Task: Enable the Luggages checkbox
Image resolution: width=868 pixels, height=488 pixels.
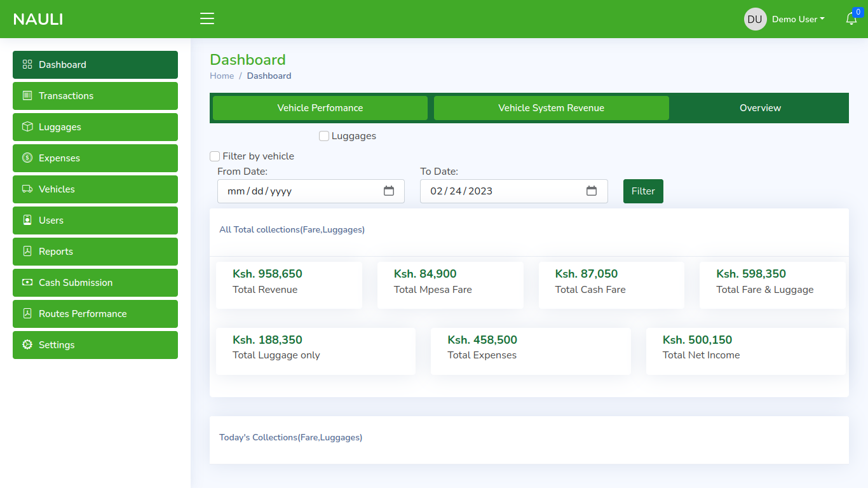Action: coord(324,136)
